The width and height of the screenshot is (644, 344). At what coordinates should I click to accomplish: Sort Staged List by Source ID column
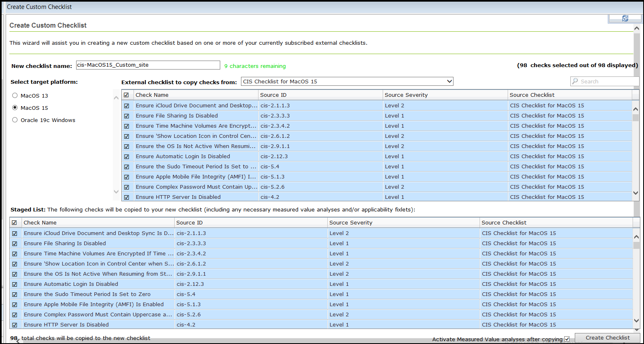251,222
